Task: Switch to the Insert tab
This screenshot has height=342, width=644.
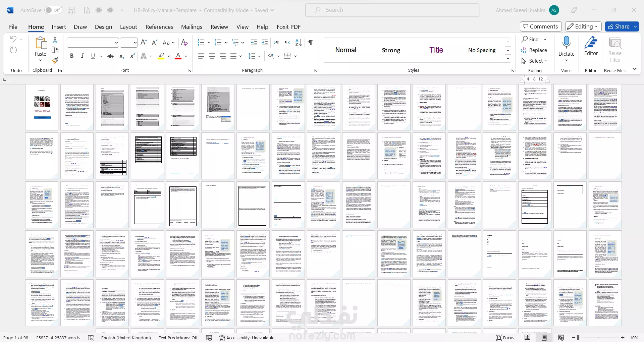Action: [x=59, y=27]
